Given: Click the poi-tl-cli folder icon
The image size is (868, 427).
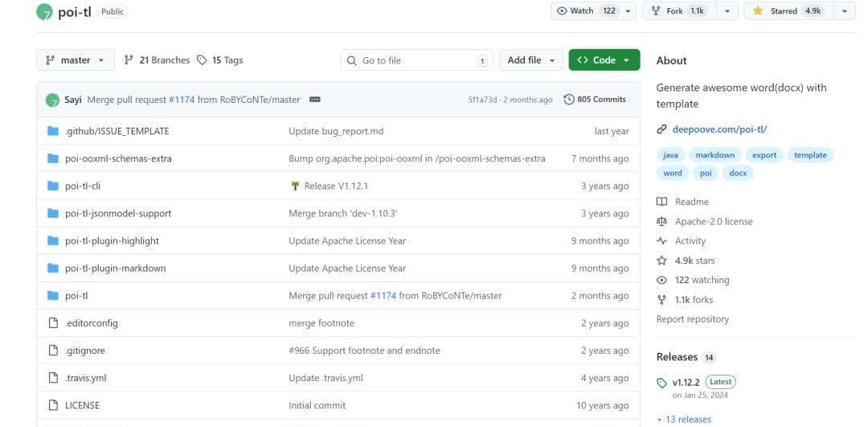Looking at the screenshot, I should (53, 186).
